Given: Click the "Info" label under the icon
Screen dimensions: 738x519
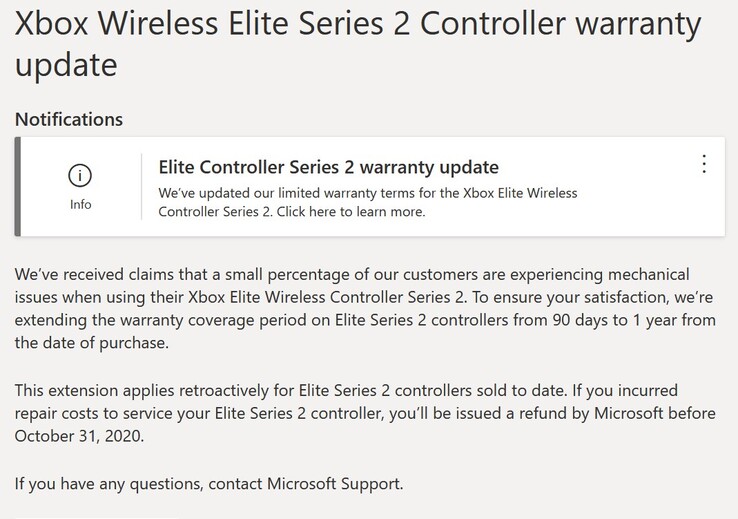Looking at the screenshot, I should tap(80, 204).
